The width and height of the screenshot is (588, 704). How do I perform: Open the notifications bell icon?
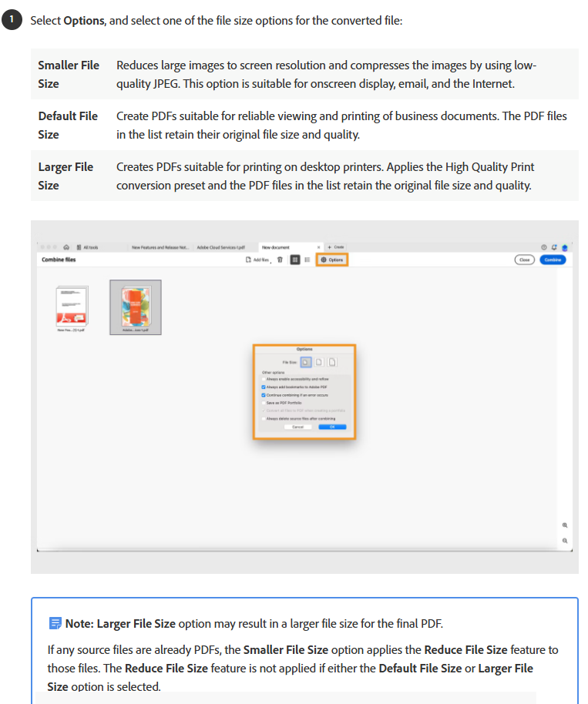pyautogui.click(x=554, y=247)
